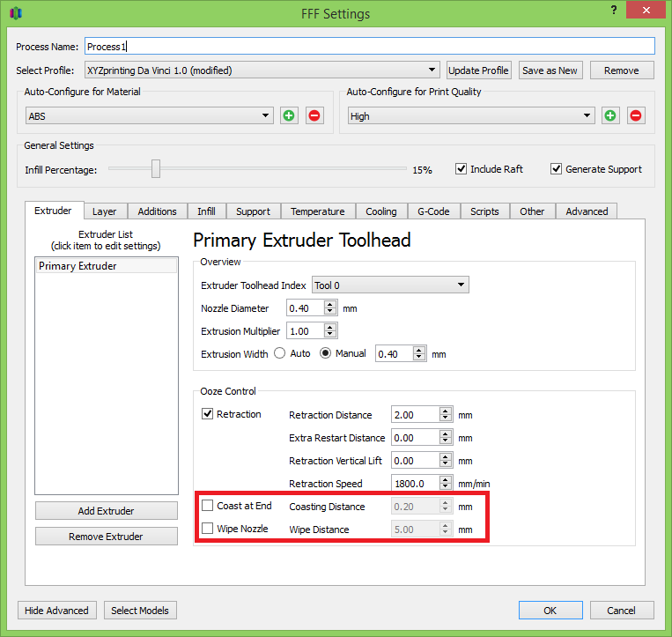Enable the Wipe Nozzle checkbox
Screen dimensions: 672x637
pyautogui.click(x=208, y=528)
